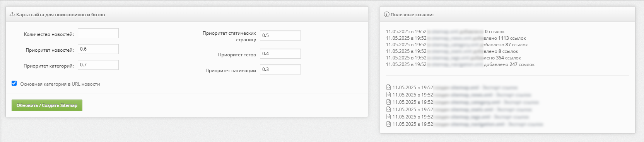Open the log entry with 354 ссылок
The width and height of the screenshot is (644, 142).
453,58
